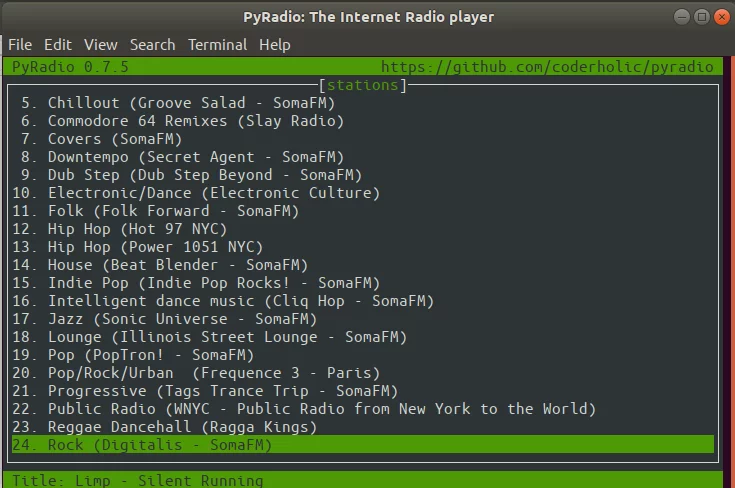Viewport: 735px width, 488px height.
Task: Open the Terminal menu
Action: tap(217, 45)
